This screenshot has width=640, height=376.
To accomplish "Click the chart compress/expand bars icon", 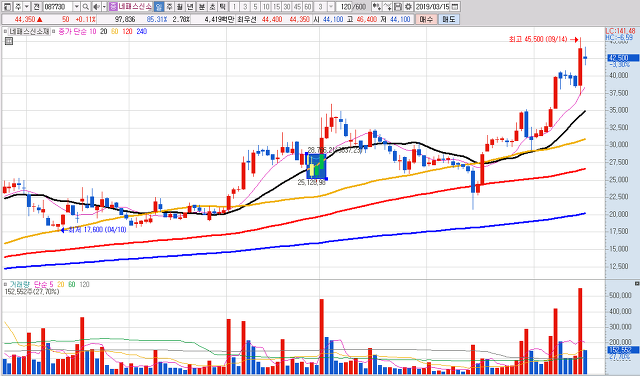I will coord(376,7).
